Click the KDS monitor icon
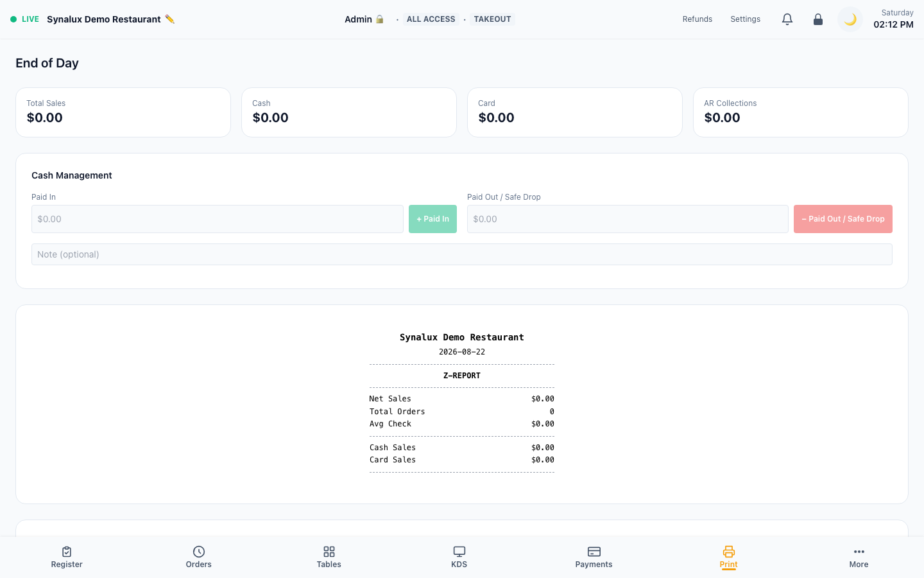This screenshot has width=924, height=578. (x=459, y=552)
